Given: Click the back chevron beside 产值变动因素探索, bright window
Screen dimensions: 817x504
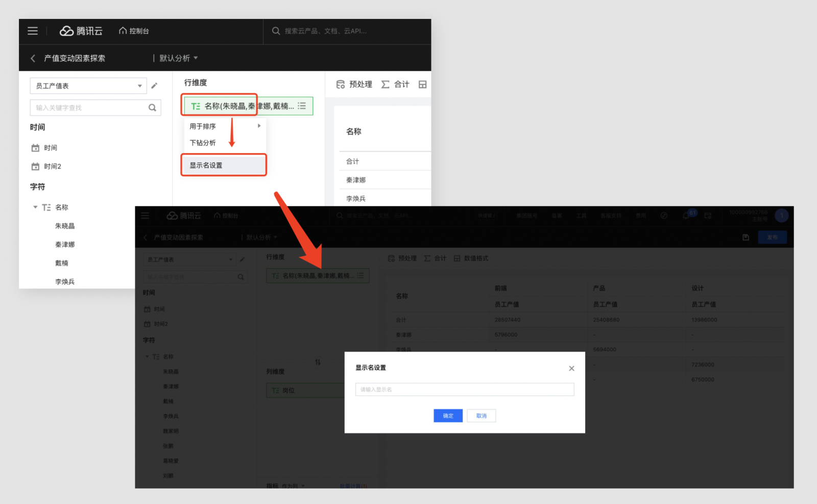Looking at the screenshot, I should pos(33,58).
